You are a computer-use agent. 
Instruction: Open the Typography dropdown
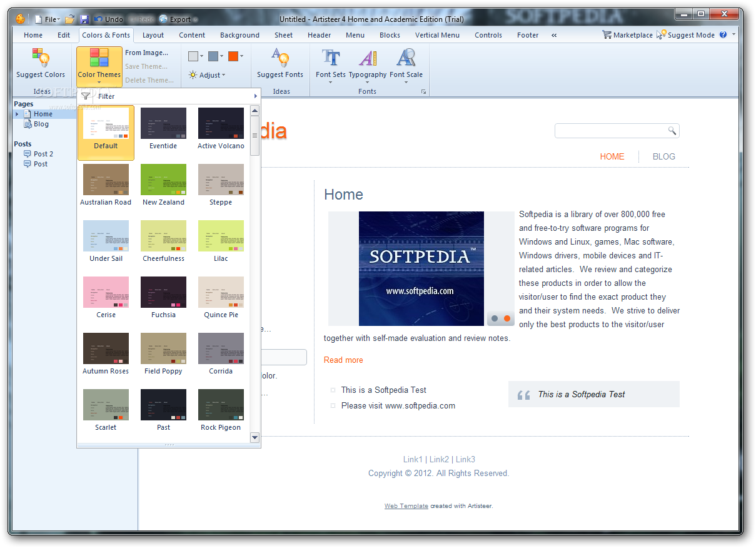pos(368,66)
